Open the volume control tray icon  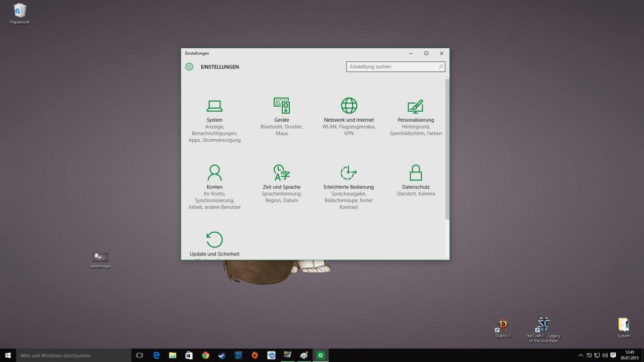tap(605, 355)
